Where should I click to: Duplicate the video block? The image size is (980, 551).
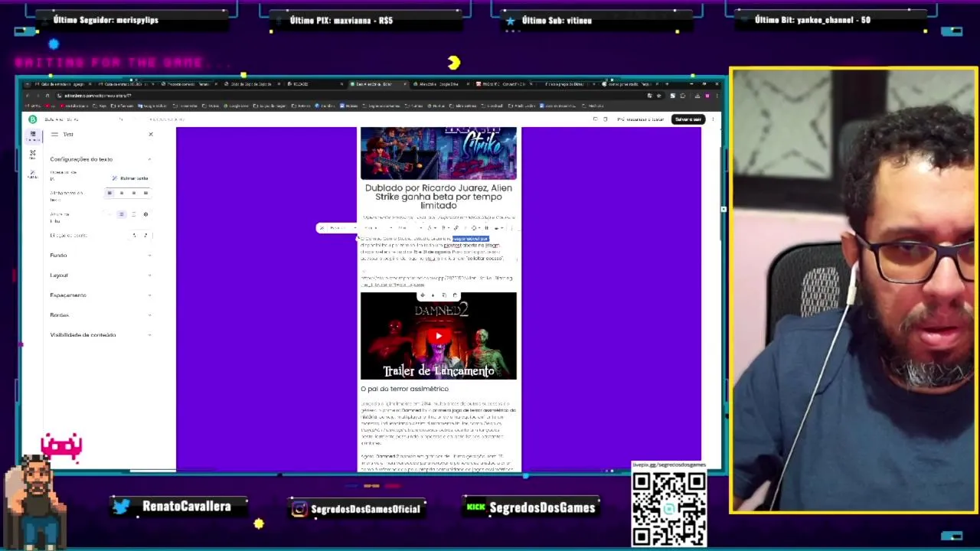(x=444, y=295)
